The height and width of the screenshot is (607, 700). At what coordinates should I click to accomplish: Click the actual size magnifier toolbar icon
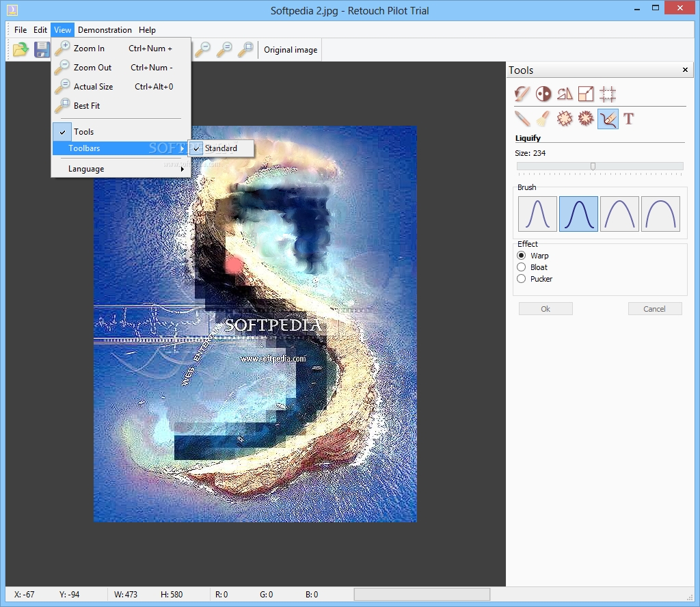tap(224, 49)
